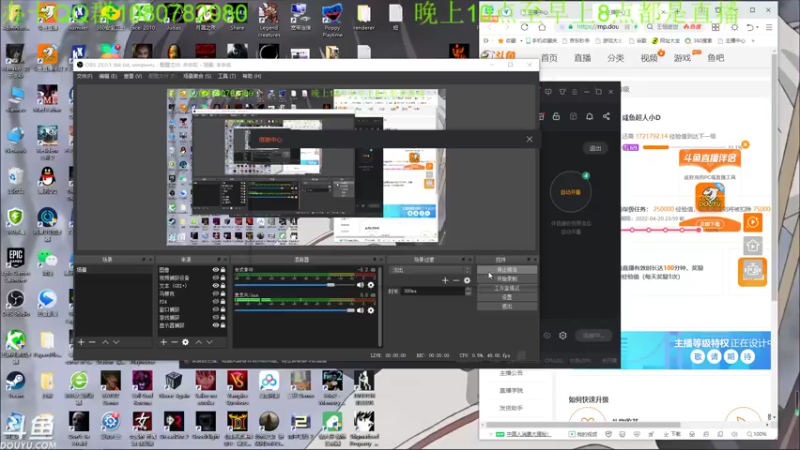Click the 开始录制 button in Controls
This screenshot has height=450, width=800.
507,279
